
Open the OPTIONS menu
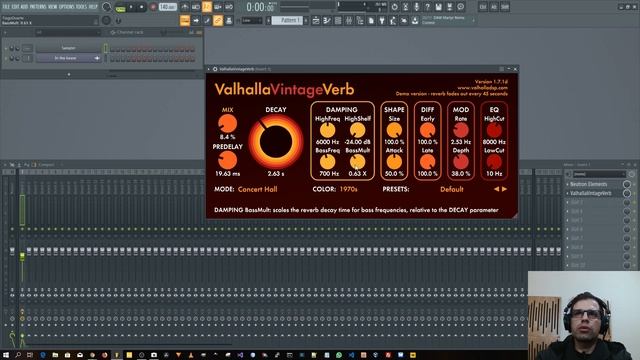pyautogui.click(x=67, y=7)
